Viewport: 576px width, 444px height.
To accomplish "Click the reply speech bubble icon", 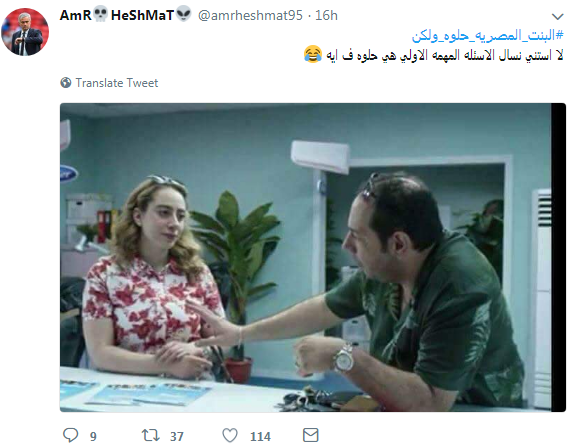I will [x=71, y=435].
